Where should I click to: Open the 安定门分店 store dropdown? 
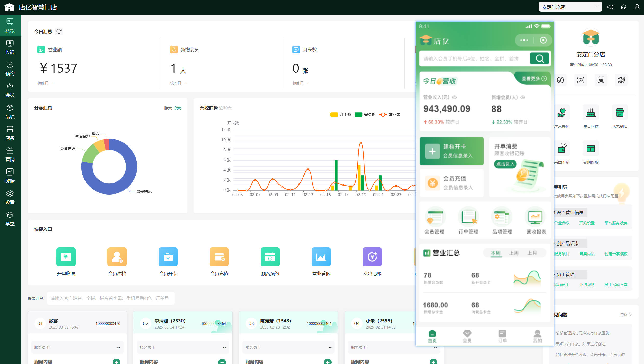point(570,7)
